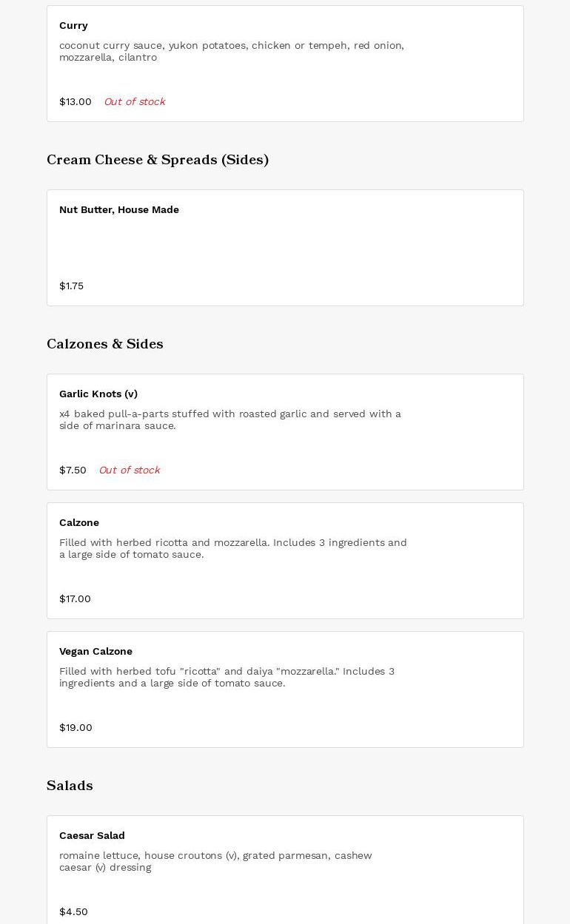Click the tofu ricotta Vegan Calzone description
This screenshot has height=924, width=570.
point(227,677)
